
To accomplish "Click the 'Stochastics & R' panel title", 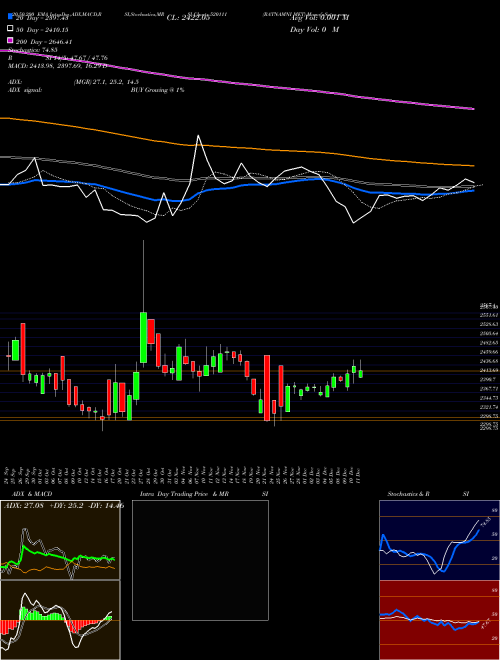I will [409, 494].
